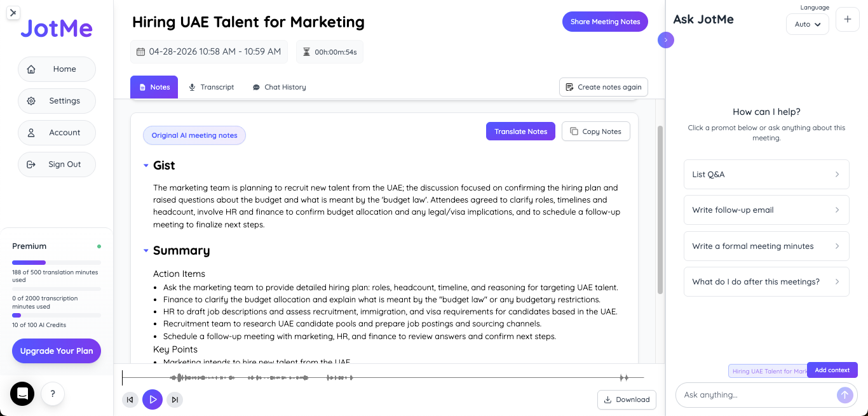Click the calendar icon beside the meeting date

coord(140,52)
